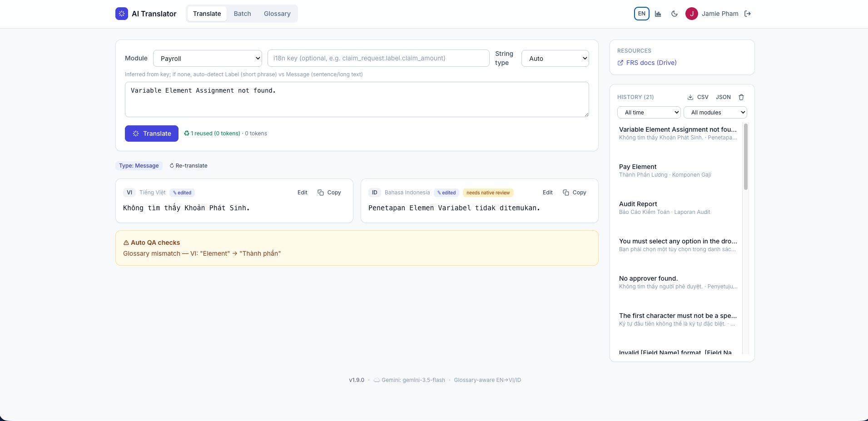Screen dimensions: 868x421
Task: Open the Module dropdown showing Payroll
Action: point(208,58)
